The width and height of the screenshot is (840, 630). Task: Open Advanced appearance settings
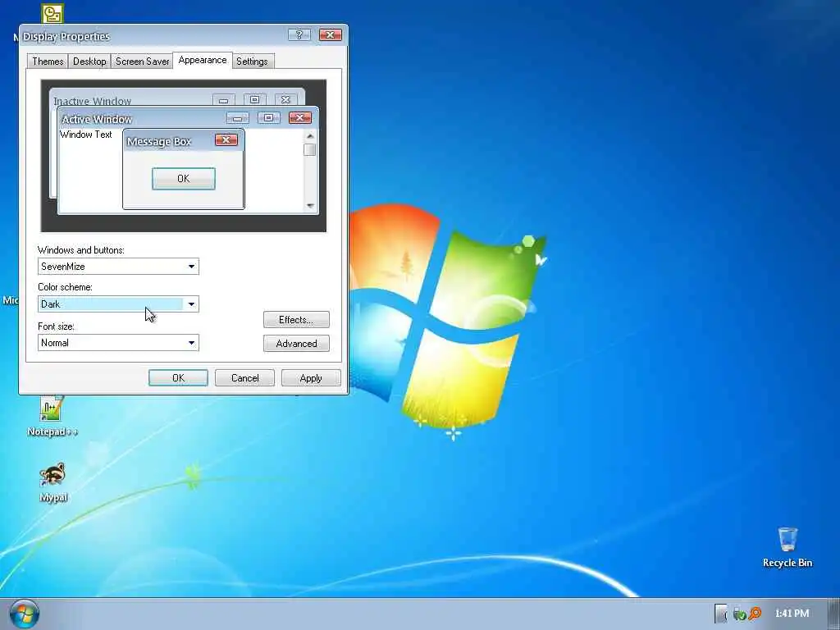tap(296, 344)
